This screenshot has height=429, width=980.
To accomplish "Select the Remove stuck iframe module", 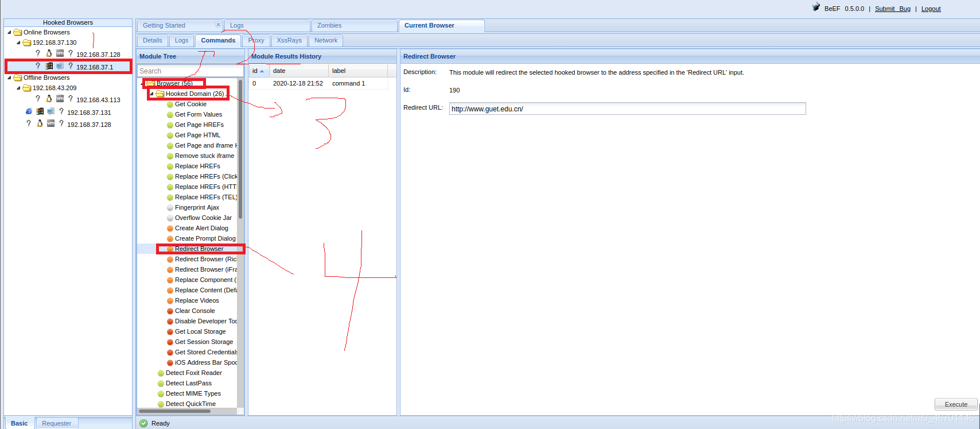I will click(x=204, y=156).
